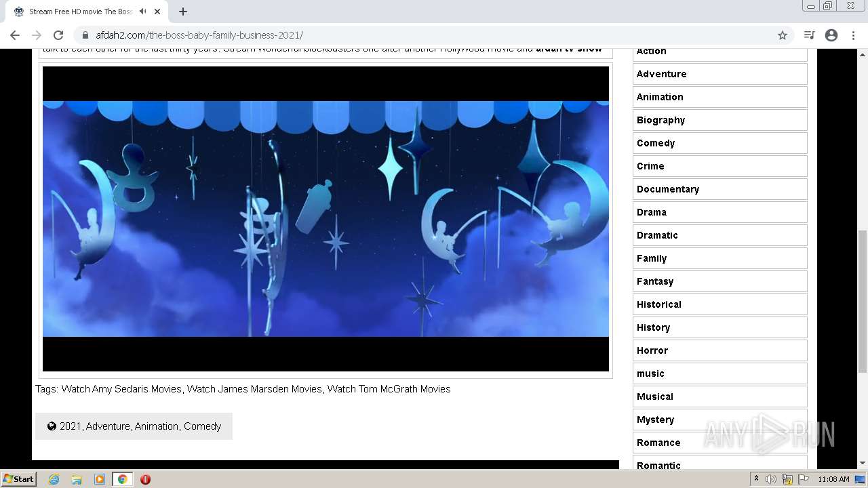Go back to the previous page
This screenshot has height=488, width=868.
point(15,35)
